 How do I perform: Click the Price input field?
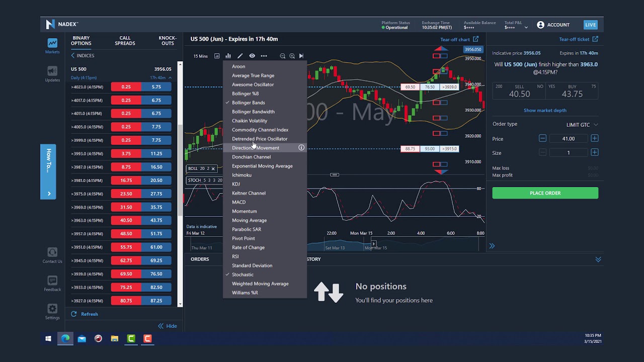569,138
